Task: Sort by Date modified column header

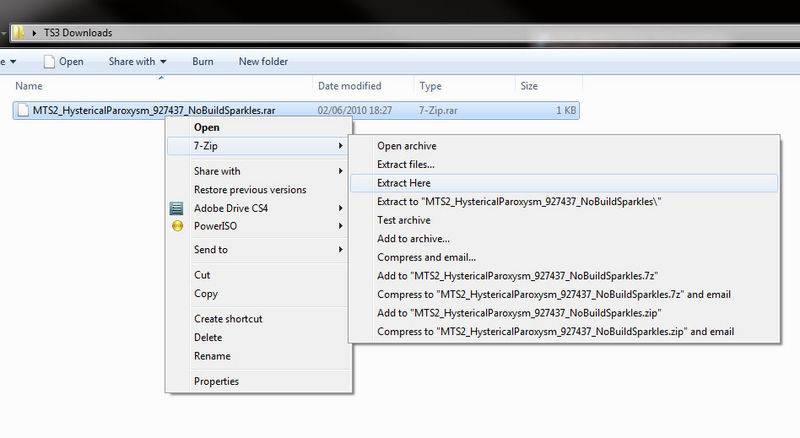Action: [349, 86]
